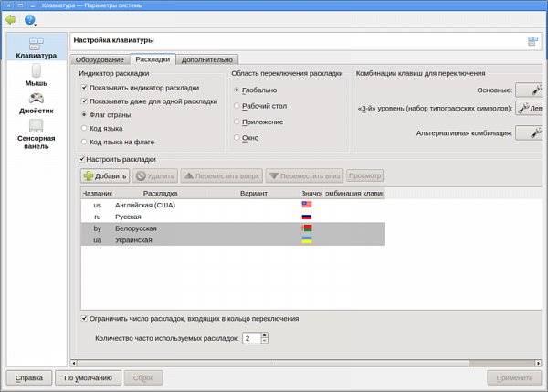Open the Сенсорная панель module
The width and height of the screenshot is (548, 392).
click(37, 133)
